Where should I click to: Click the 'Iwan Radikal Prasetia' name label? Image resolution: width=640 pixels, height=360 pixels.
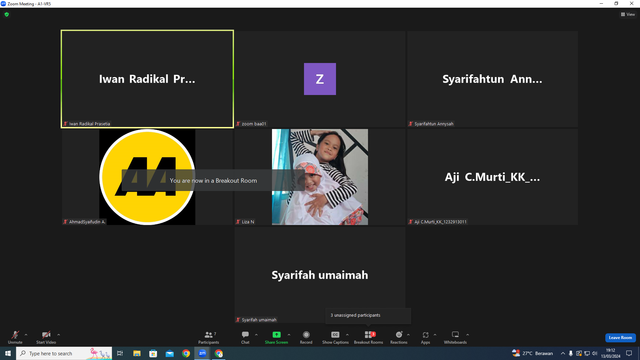(89, 124)
